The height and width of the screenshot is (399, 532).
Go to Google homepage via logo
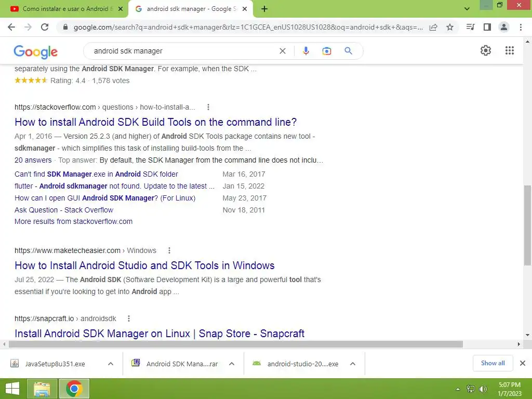pyautogui.click(x=36, y=51)
